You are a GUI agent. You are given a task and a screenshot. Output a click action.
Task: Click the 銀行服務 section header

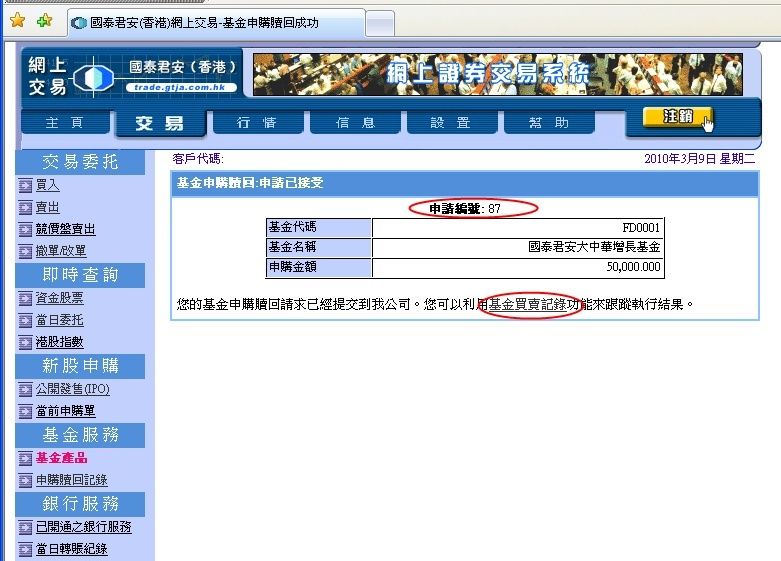point(80,504)
